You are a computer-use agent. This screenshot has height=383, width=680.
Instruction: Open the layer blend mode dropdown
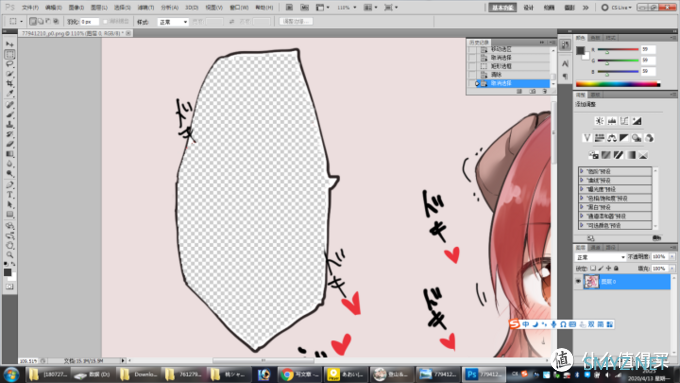click(600, 257)
